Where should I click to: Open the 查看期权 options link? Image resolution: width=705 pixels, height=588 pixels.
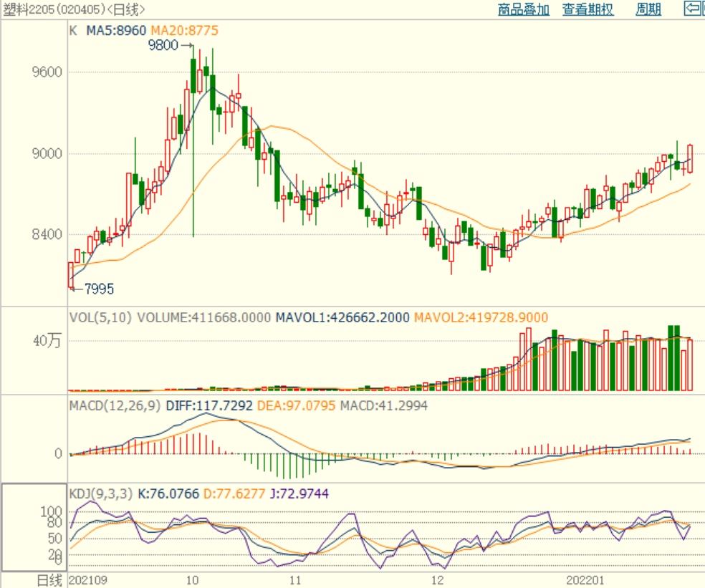(x=587, y=9)
